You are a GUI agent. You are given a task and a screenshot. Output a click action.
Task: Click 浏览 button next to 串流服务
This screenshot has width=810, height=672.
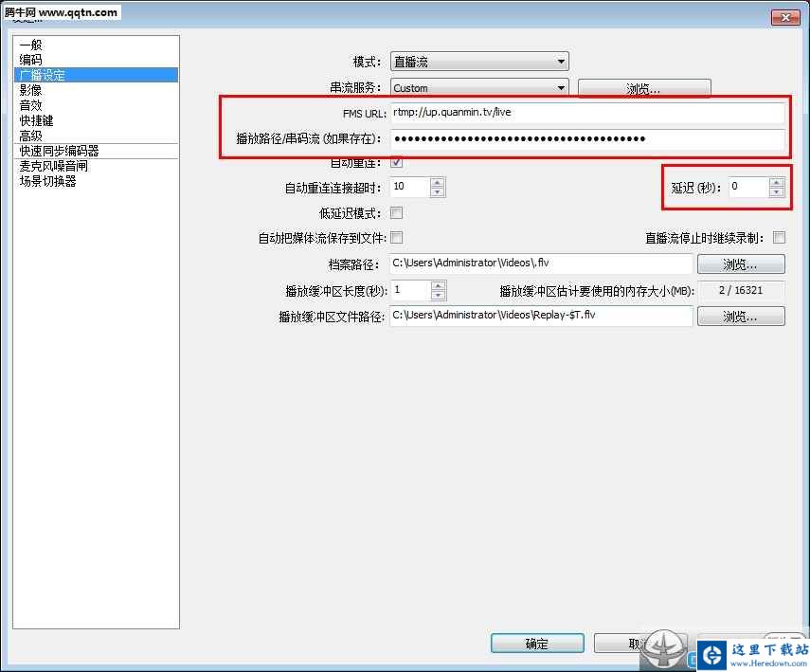(644, 88)
